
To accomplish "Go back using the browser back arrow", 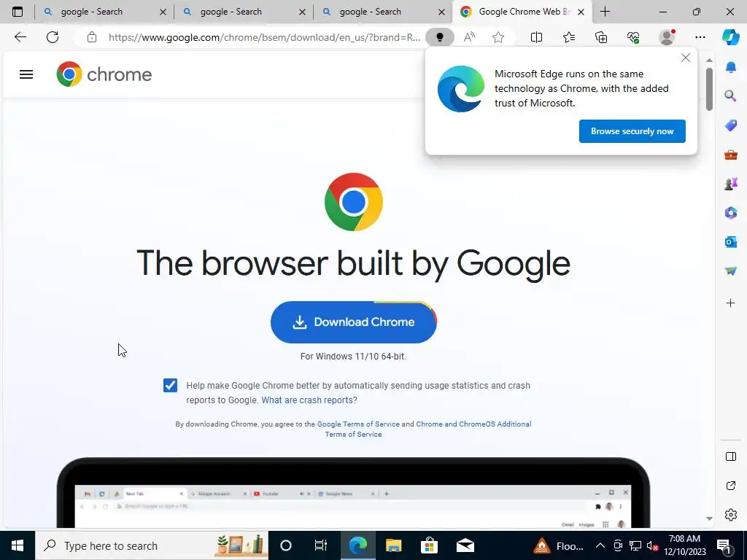I will click(20, 37).
